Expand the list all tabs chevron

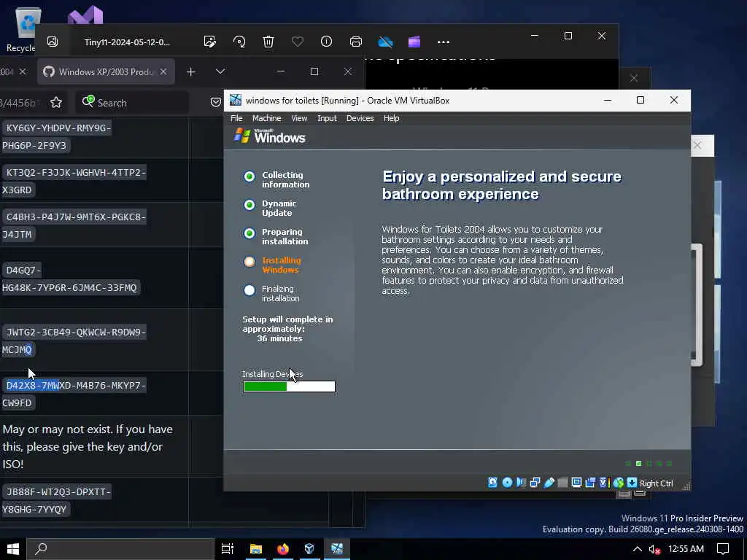tap(220, 71)
